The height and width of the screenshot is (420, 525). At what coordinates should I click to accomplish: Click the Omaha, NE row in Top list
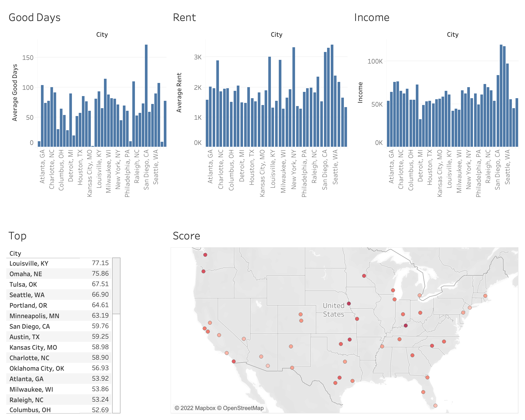tap(26, 274)
